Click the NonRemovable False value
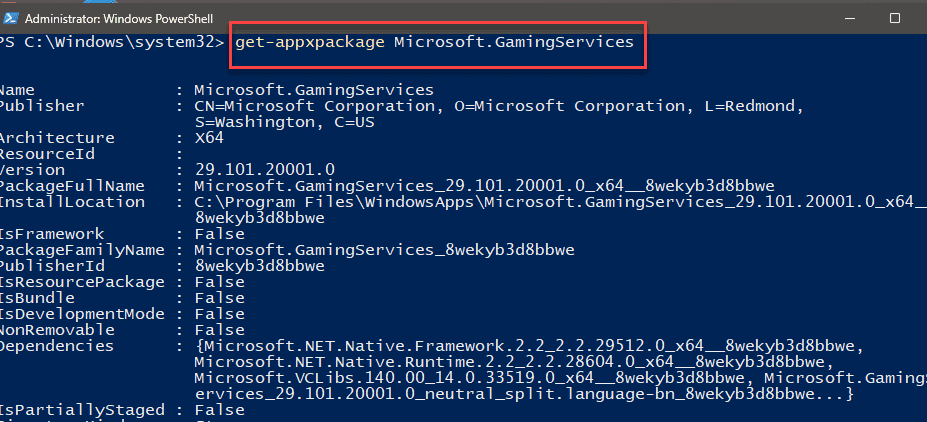 tap(219, 330)
